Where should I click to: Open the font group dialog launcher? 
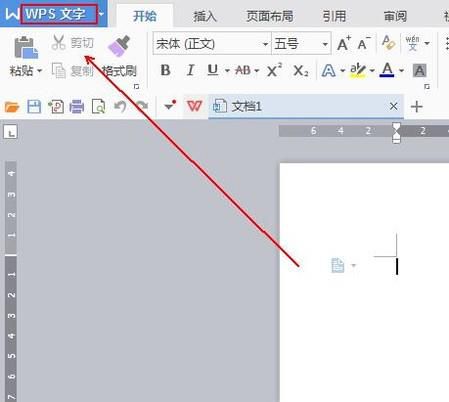427,86
